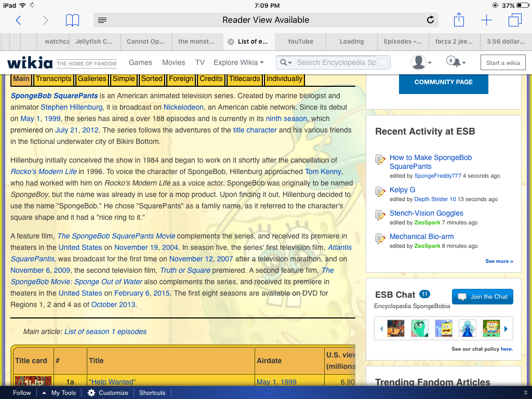The image size is (532, 399).
Task: Click the Join the Chat button
Action: coord(483,297)
